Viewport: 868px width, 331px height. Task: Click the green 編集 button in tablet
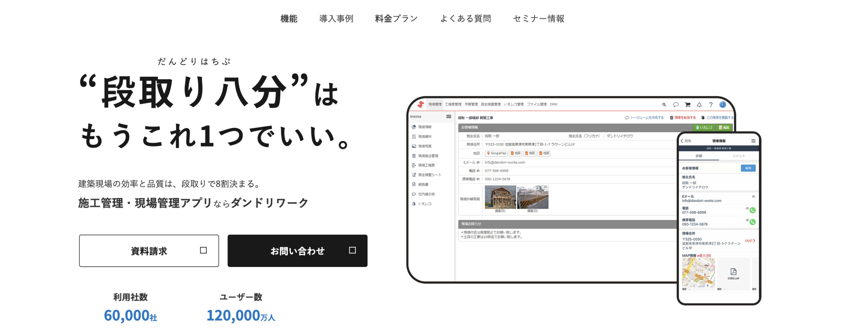click(724, 128)
